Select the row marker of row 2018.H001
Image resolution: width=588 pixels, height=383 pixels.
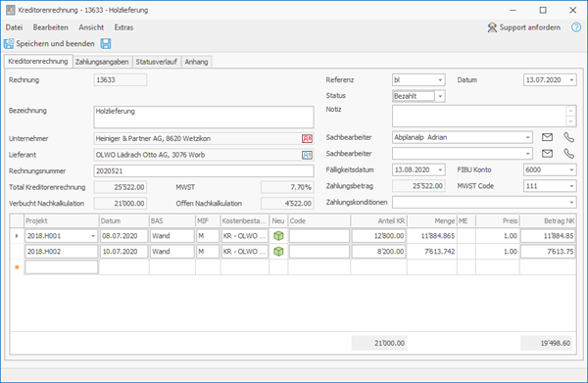17,236
